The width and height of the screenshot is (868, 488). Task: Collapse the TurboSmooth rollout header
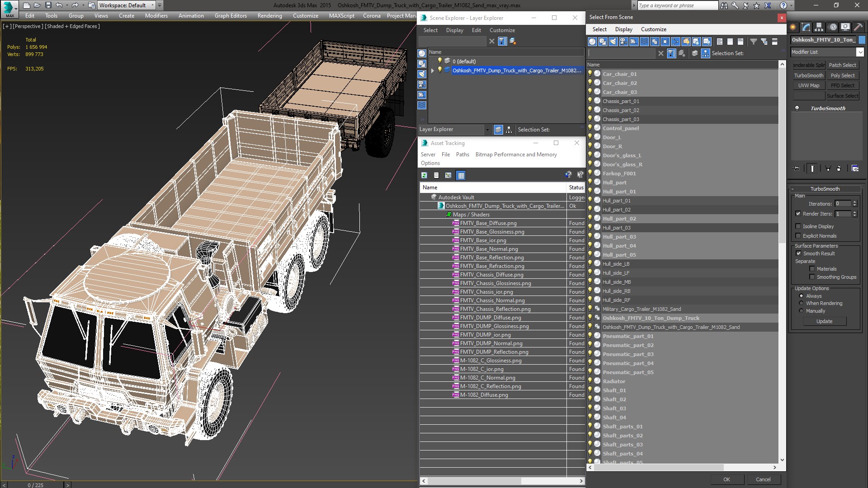tap(825, 189)
